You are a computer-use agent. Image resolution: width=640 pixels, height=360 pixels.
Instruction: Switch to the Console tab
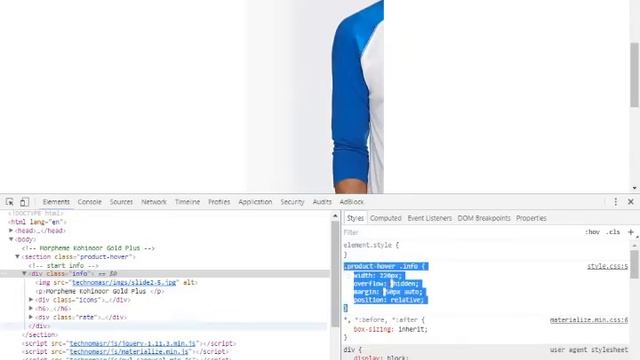pyautogui.click(x=89, y=202)
